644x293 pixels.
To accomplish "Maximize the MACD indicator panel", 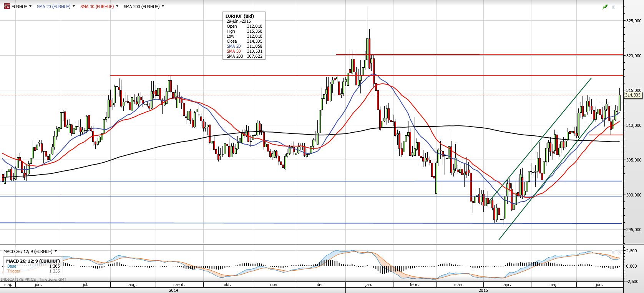I will point(614,252).
